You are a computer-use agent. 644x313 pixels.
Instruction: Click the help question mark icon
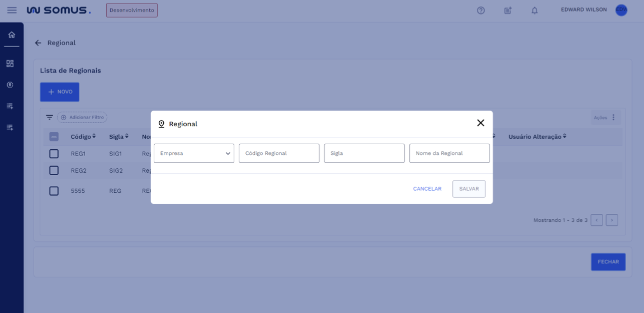coord(481,11)
